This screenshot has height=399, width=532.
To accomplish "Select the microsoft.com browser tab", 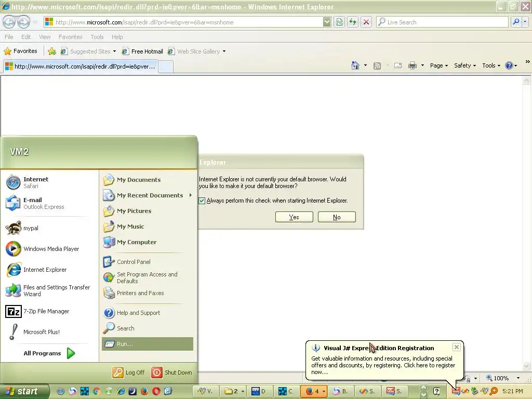I will 80,66.
